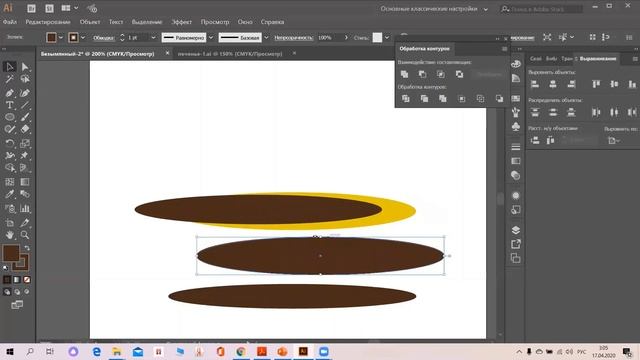Distribute objects by vertical center
Image resolution: width=640 pixels, height=360 pixels.
[553, 112]
